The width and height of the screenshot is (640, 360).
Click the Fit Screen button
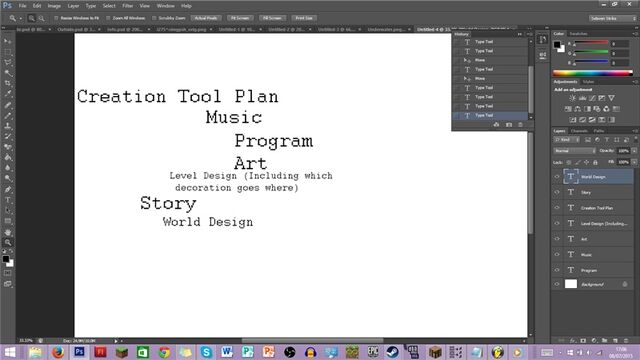(x=240, y=18)
